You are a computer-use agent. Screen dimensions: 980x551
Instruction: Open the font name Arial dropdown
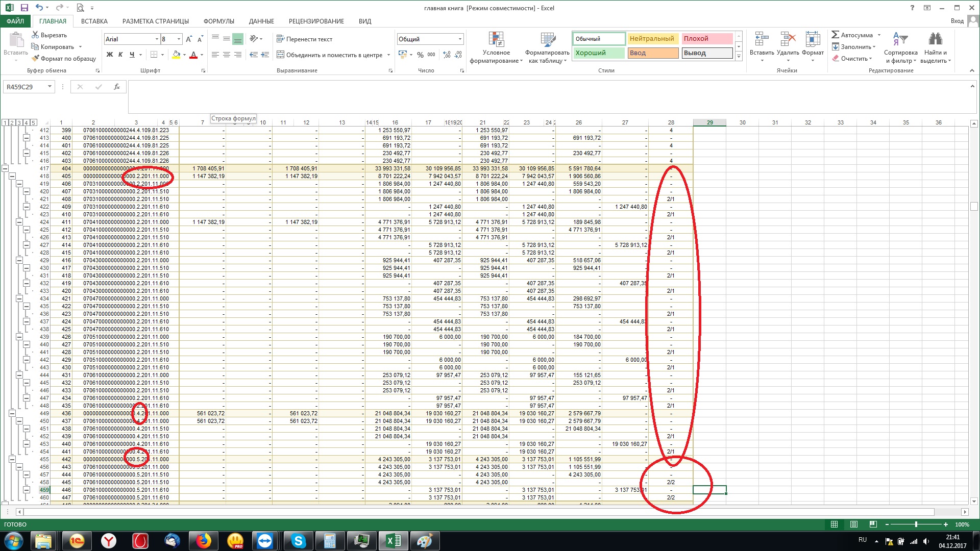tap(157, 39)
